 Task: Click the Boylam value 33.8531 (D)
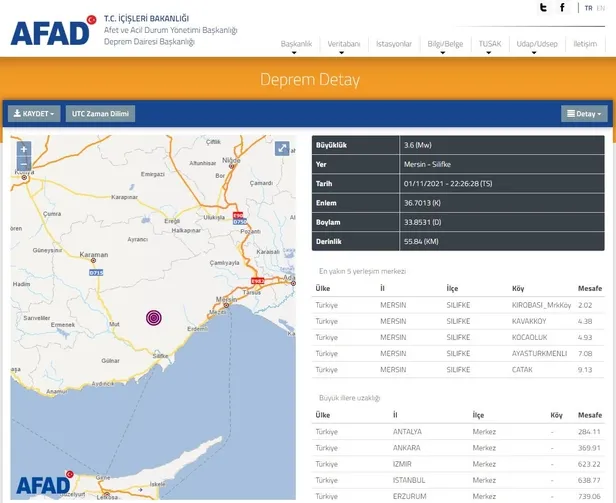(x=422, y=222)
